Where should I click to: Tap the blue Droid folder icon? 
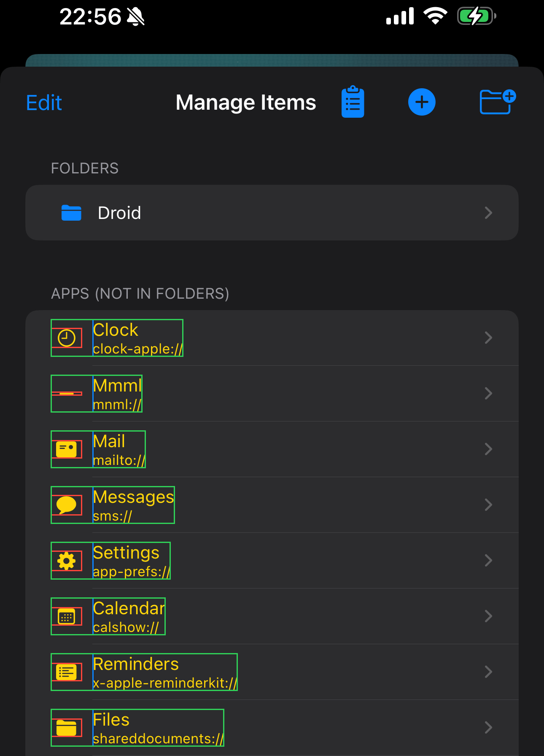[x=72, y=213]
